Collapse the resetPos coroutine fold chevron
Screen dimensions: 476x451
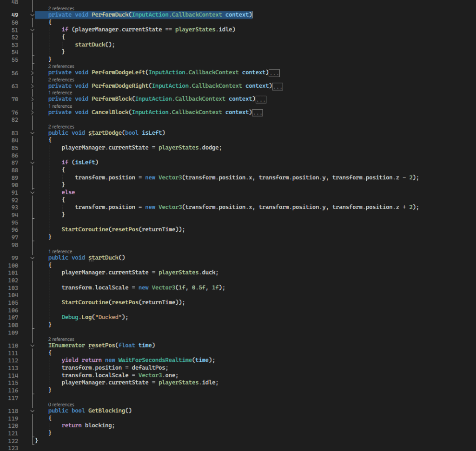32,346
